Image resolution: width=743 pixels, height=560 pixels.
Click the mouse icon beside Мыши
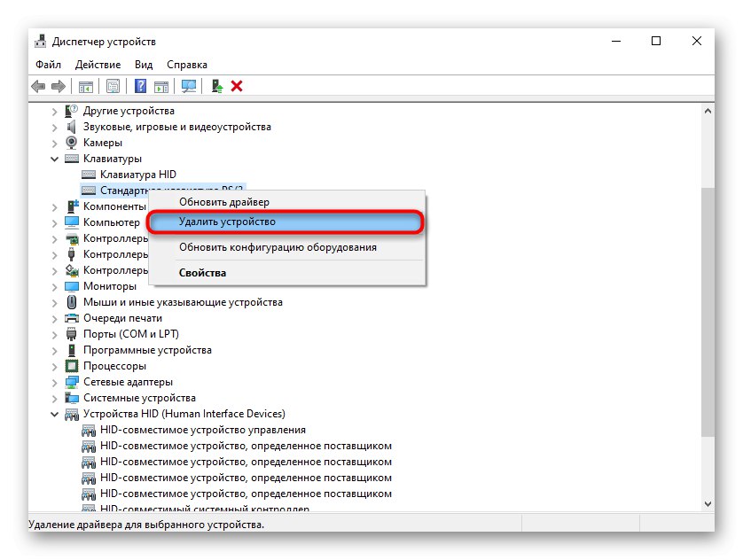[72, 302]
